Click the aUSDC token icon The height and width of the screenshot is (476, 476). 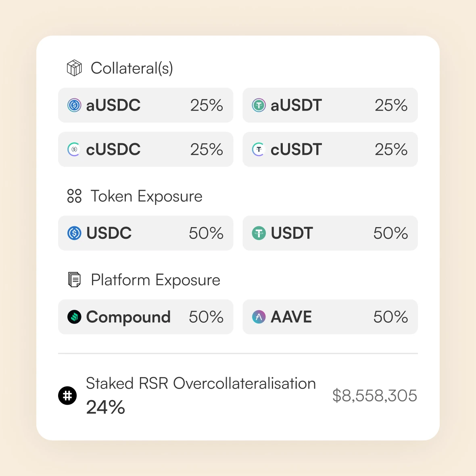pyautogui.click(x=74, y=105)
